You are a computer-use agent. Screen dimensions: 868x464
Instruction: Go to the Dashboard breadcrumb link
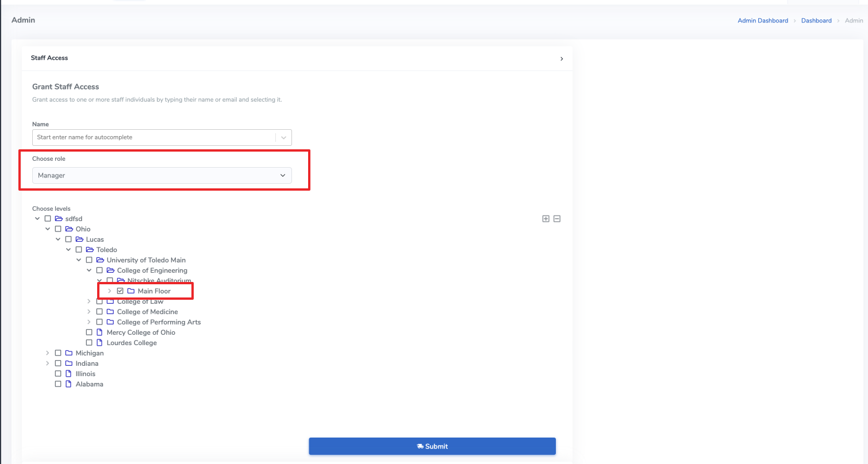click(x=816, y=21)
